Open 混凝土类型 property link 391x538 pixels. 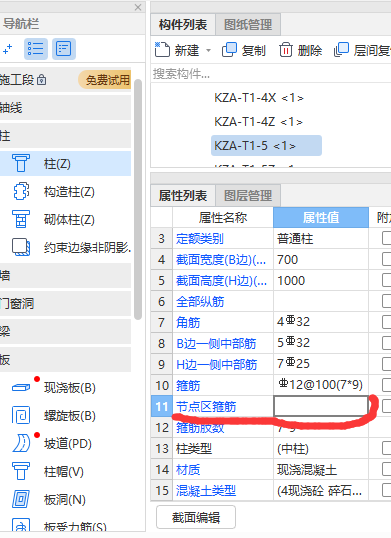click(206, 491)
